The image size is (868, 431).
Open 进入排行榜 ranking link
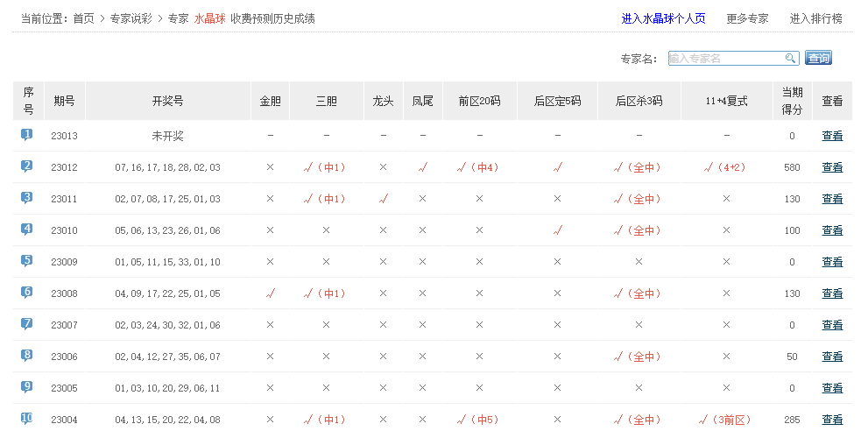(815, 18)
